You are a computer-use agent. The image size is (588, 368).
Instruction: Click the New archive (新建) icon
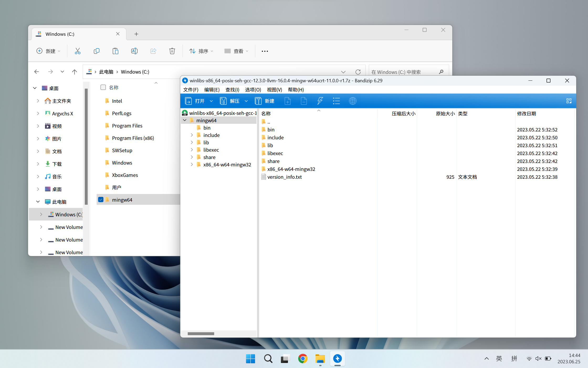tap(258, 101)
